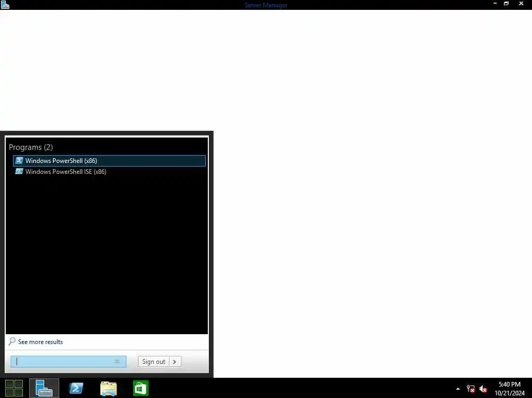Image resolution: width=532 pixels, height=398 pixels.
Task: Clear the search box text
Action: pos(117,362)
